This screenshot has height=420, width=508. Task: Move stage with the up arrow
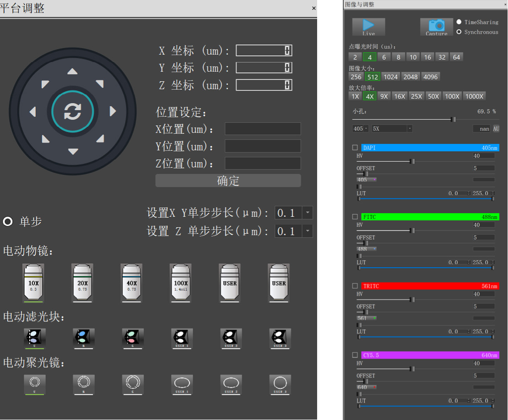[73, 71]
